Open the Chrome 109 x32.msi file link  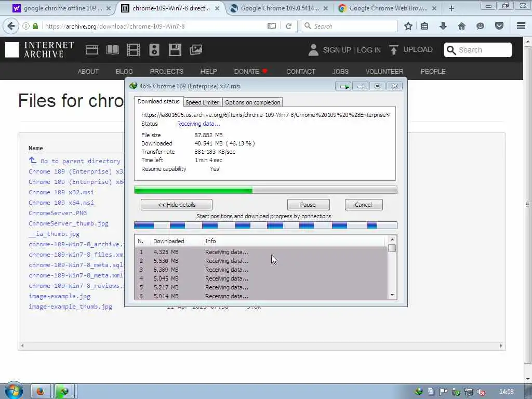(61, 192)
